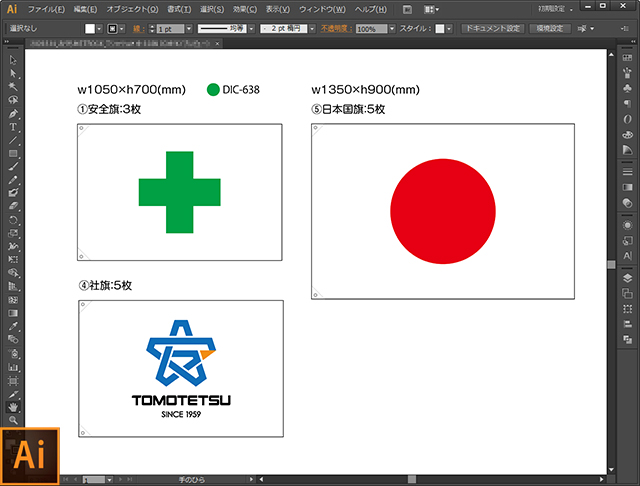Image resolution: width=640 pixels, height=486 pixels.
Task: Open the スタイル graphic style dropdown
Action: 449,29
